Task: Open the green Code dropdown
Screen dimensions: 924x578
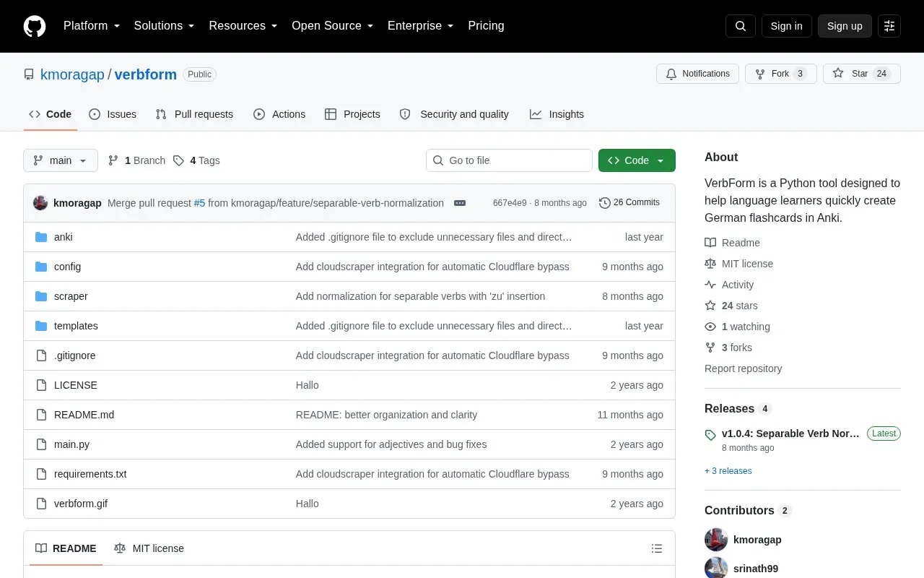Action: [x=637, y=160]
